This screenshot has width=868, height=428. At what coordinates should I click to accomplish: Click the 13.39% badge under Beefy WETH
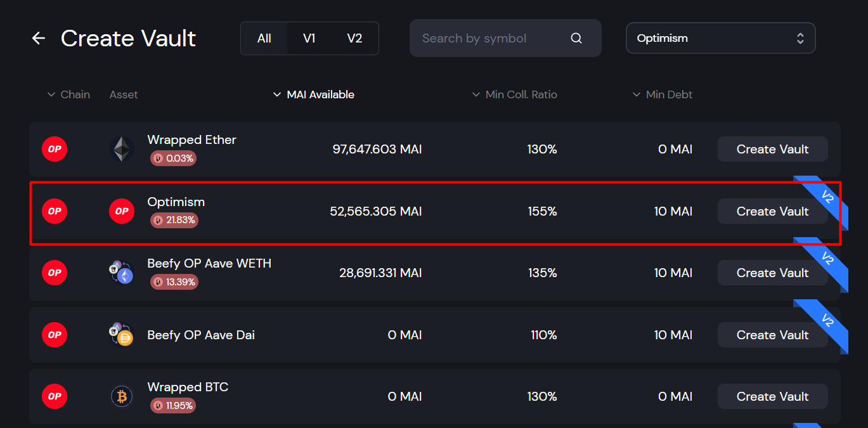pos(174,282)
